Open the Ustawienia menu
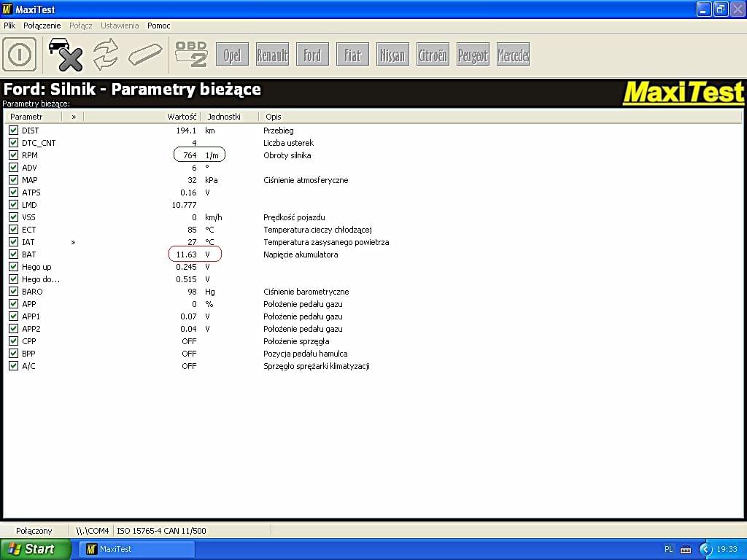 coord(120,26)
